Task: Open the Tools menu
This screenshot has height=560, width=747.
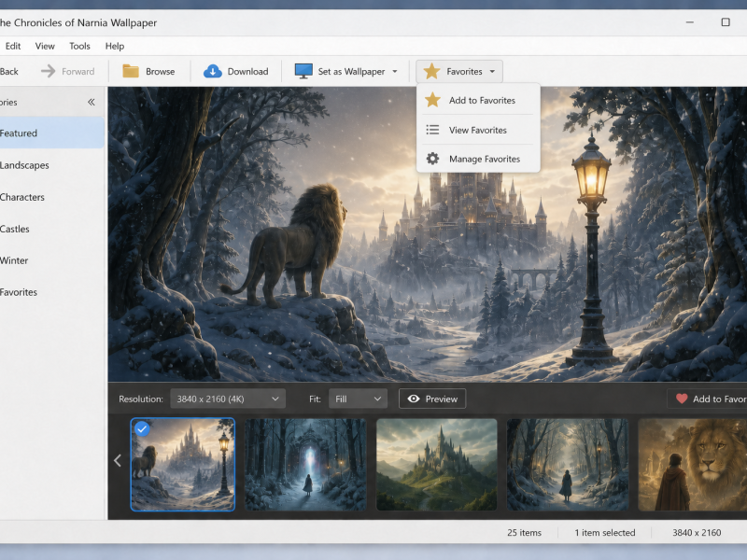Action: pos(79,46)
